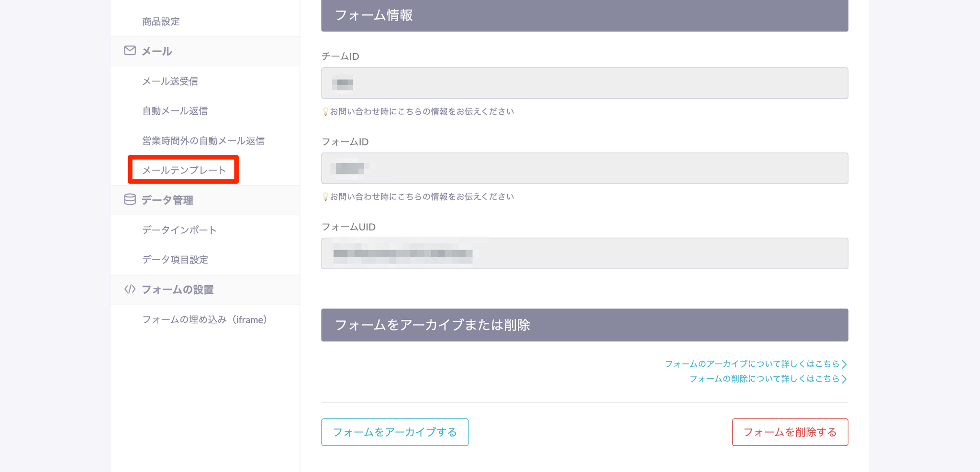Click the フォームID field
The height and width of the screenshot is (472, 980).
click(x=584, y=168)
